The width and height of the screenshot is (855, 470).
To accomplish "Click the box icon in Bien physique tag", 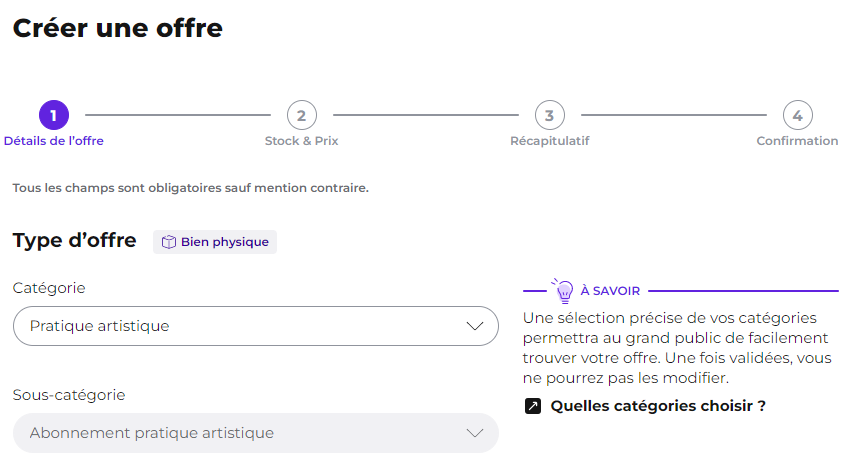I will (x=169, y=242).
